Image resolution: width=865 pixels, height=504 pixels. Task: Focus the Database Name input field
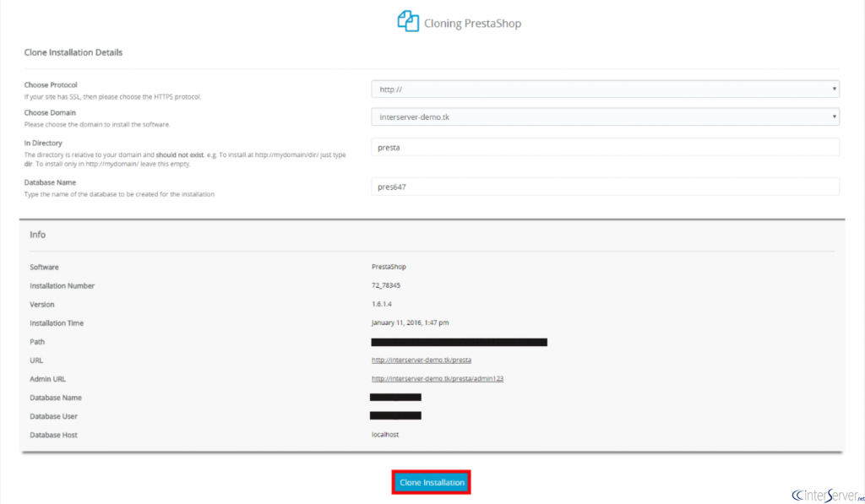click(x=605, y=187)
